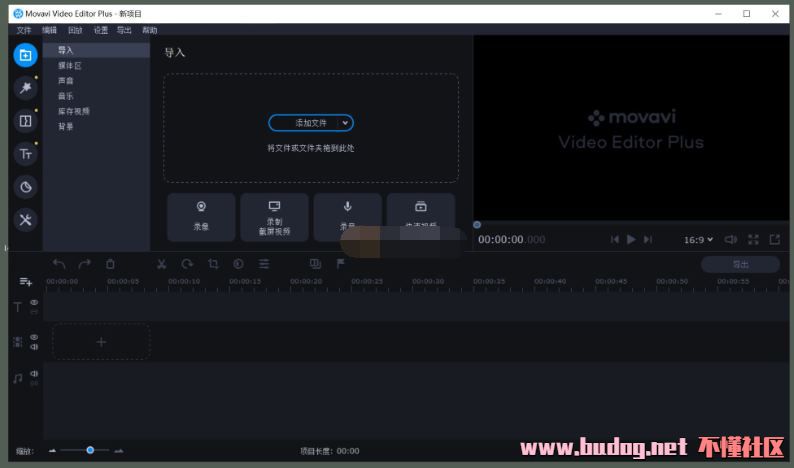Open the More Tools wrench icon

click(26, 220)
